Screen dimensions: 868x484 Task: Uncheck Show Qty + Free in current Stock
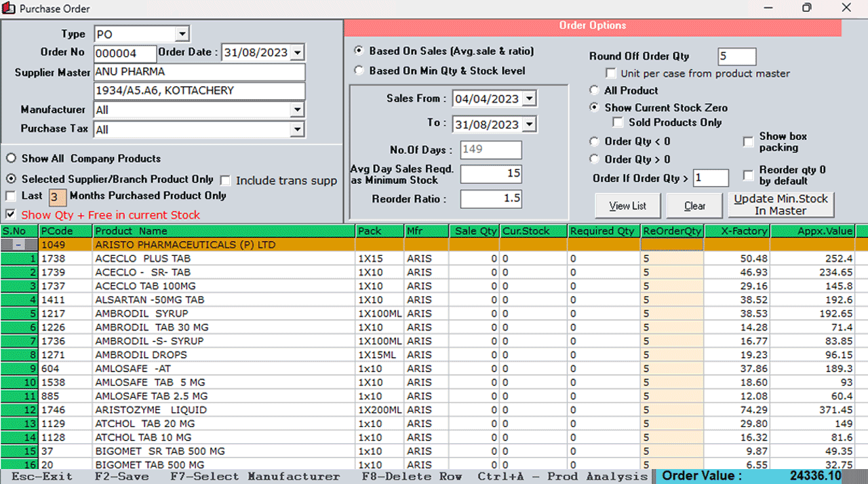11,215
